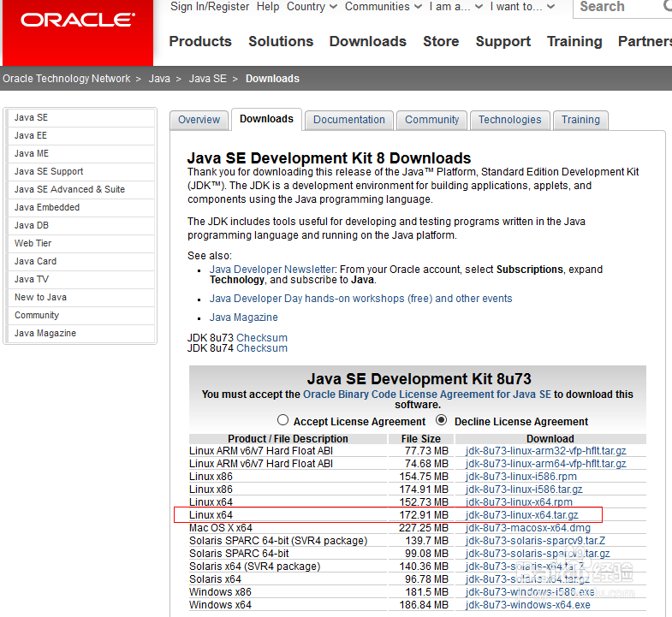Open Java Magazine sidebar item
672x617 pixels.
81,334
